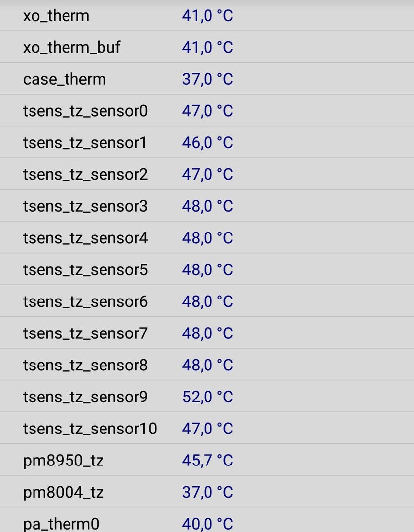This screenshot has width=414, height=532.
Task: Click the 46,0 °C reading for sensor1
Action: [x=207, y=142]
